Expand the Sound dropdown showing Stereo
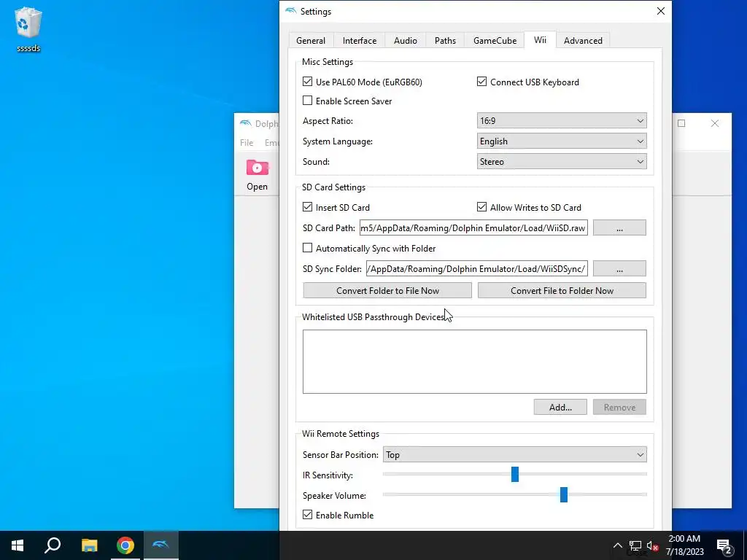Screen dimensions: 747x560 point(562,161)
